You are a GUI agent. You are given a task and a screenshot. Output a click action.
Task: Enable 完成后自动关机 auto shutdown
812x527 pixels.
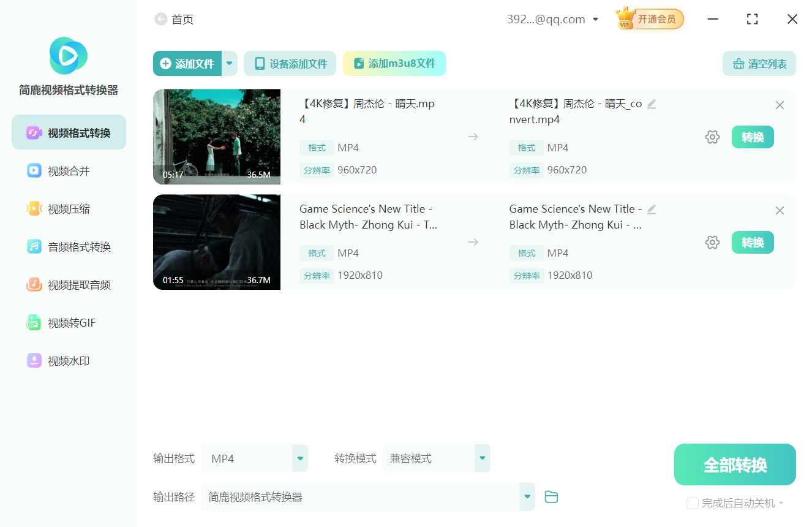pyautogui.click(x=693, y=502)
